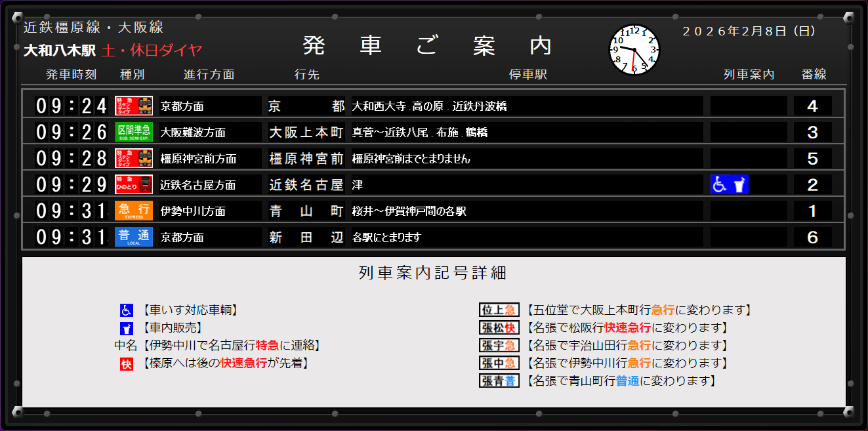
Task: Click the 09:26 departure time
Action: [x=71, y=132]
